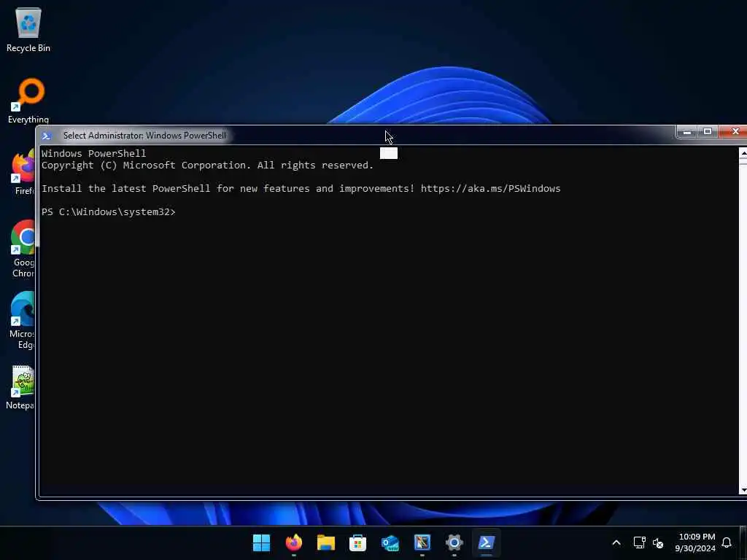Open Outlook from the taskbar
This screenshot has height=560, width=747.
[390, 542]
